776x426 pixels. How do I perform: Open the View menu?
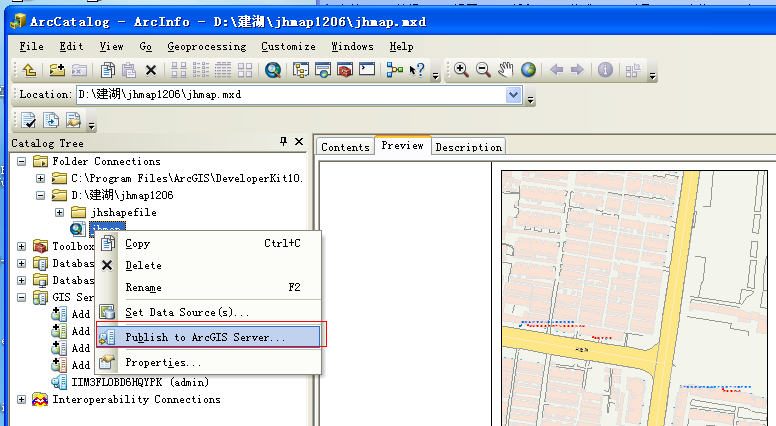tap(111, 47)
